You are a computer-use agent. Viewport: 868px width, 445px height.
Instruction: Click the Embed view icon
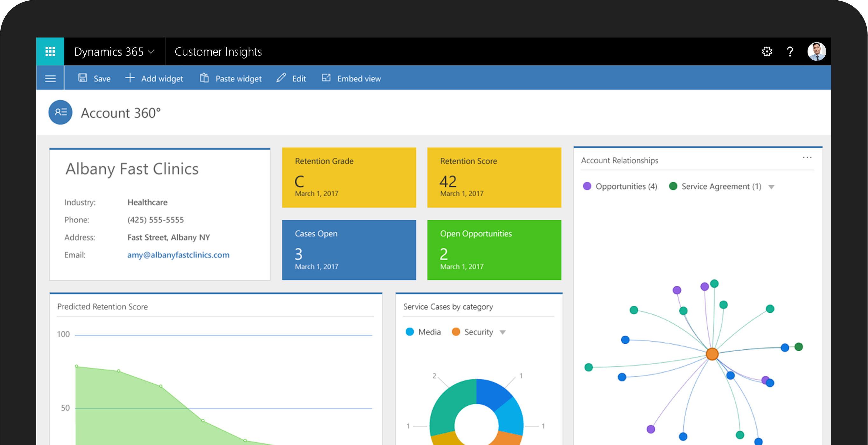point(326,78)
